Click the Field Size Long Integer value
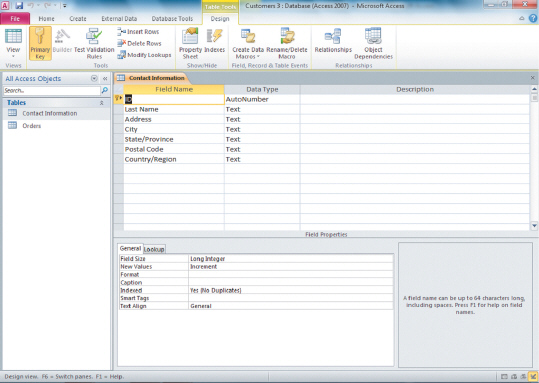Image resolution: width=539 pixels, height=383 pixels. click(291, 259)
